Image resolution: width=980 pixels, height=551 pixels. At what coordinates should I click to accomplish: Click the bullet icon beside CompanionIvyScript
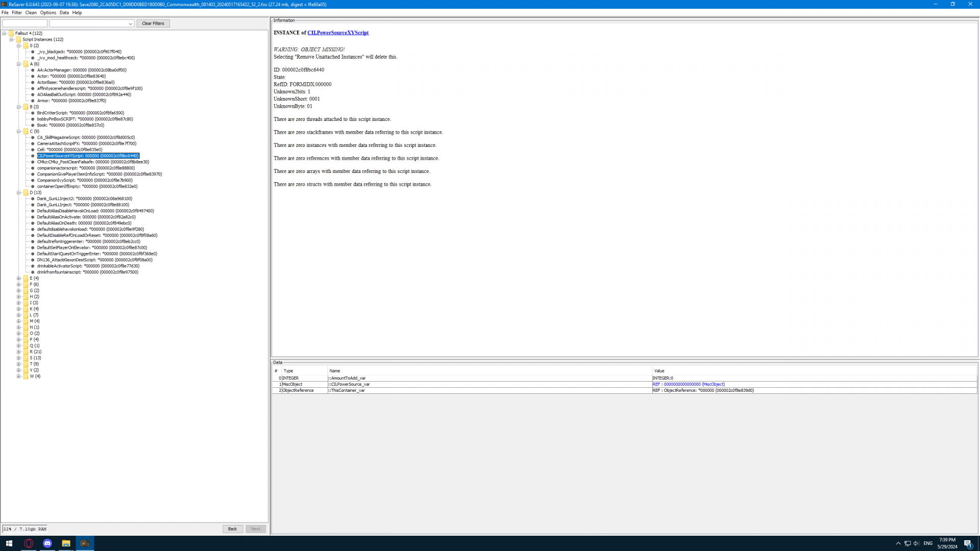pos(33,181)
